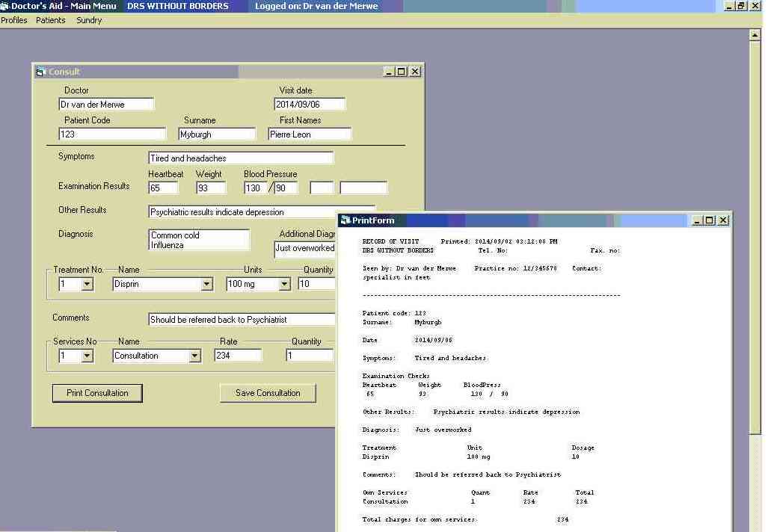This screenshot has width=768, height=532.
Task: Click the Consult window title icon
Action: pos(41,72)
